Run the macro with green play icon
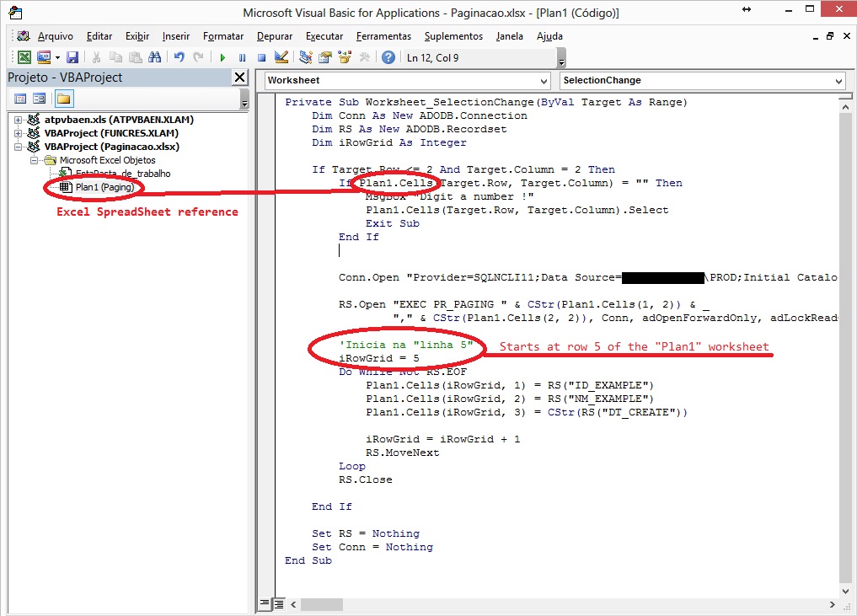 (222, 57)
